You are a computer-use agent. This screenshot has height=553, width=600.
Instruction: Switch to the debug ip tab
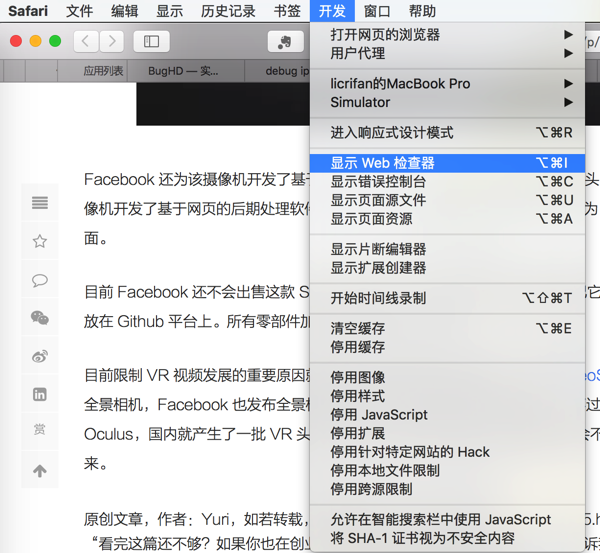(x=277, y=71)
